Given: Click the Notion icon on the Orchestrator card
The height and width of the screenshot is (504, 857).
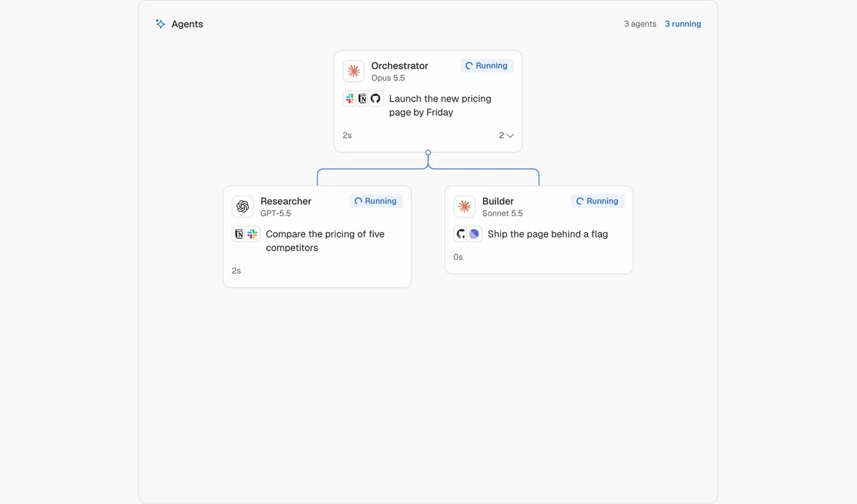Looking at the screenshot, I should pos(362,99).
